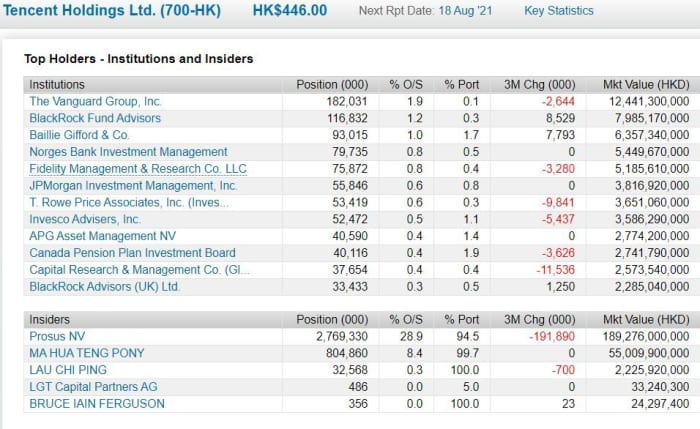The height and width of the screenshot is (429, 700).
Task: Open Baillie Gifford & Co. holder
Action: tap(79, 135)
